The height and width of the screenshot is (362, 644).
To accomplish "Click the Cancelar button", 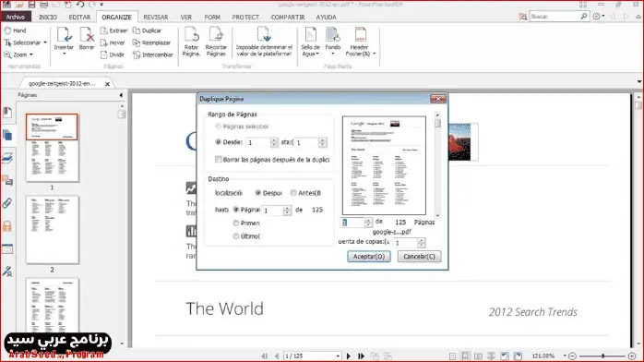I will coord(419,257).
